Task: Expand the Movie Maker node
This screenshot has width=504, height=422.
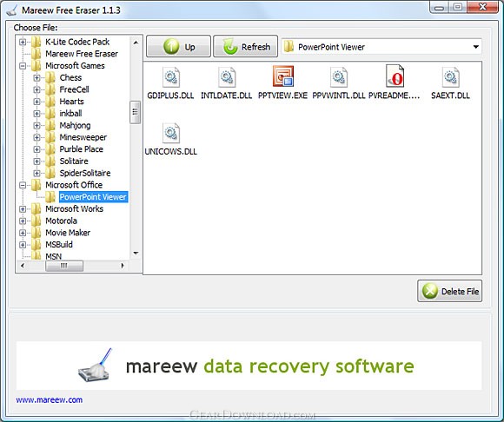Action: [23, 233]
